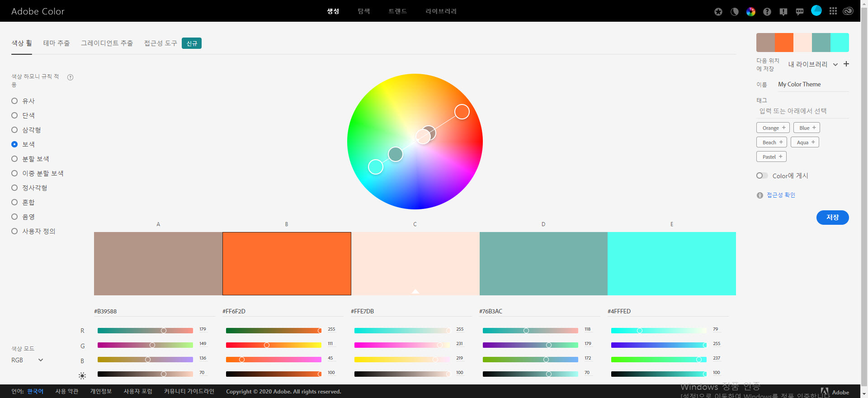Click the tag input field
868x398 pixels.
pos(802,111)
